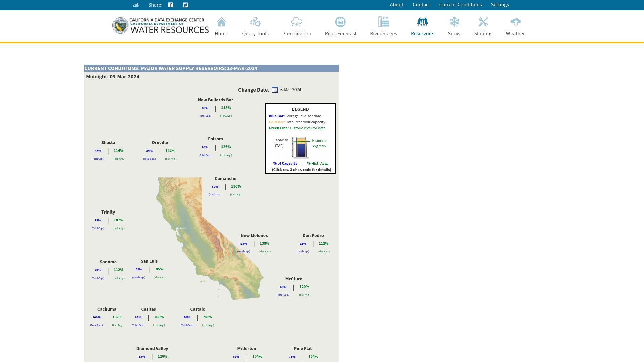Open the About menu item
Viewport: 644px width, 362px height.
click(396, 5)
